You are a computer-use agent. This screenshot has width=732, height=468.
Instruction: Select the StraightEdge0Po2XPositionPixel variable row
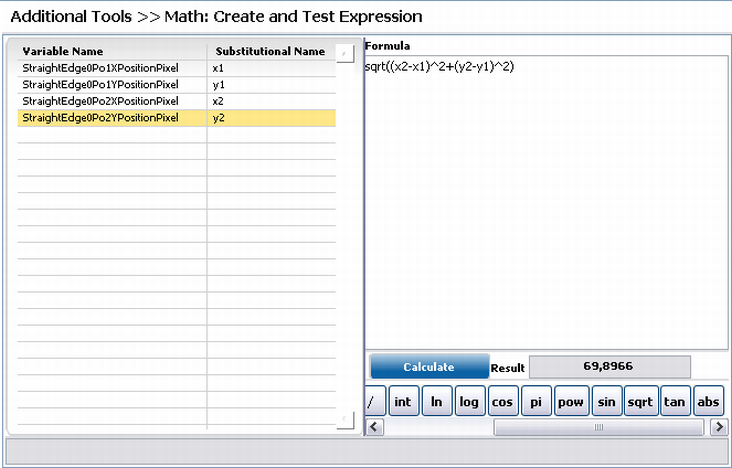click(176, 101)
